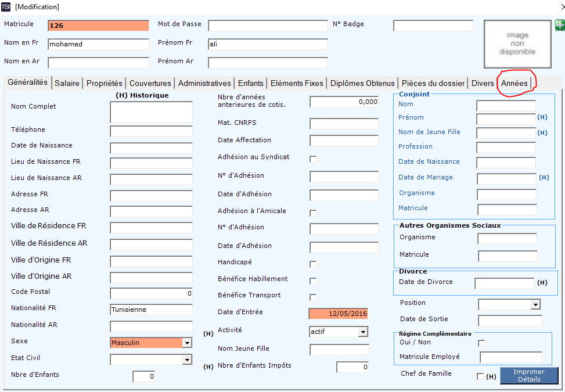Open the Salaire tab
The image size is (565, 392).
pos(67,83)
